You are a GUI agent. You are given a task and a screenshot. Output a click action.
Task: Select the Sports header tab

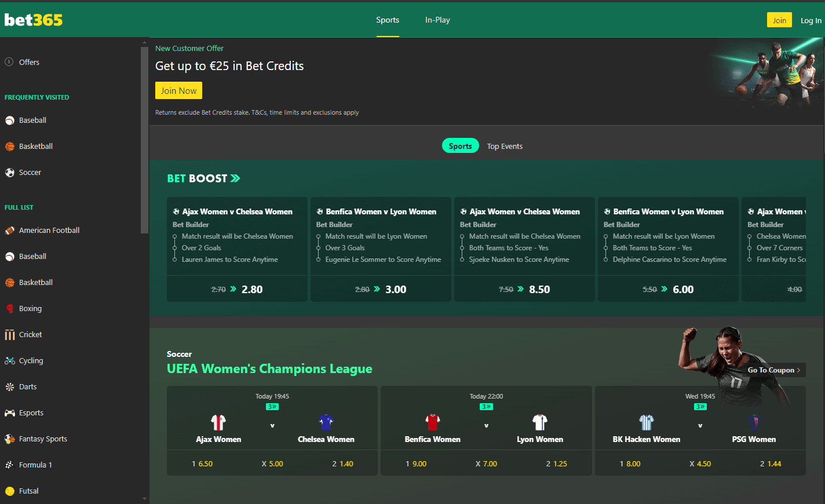click(388, 20)
